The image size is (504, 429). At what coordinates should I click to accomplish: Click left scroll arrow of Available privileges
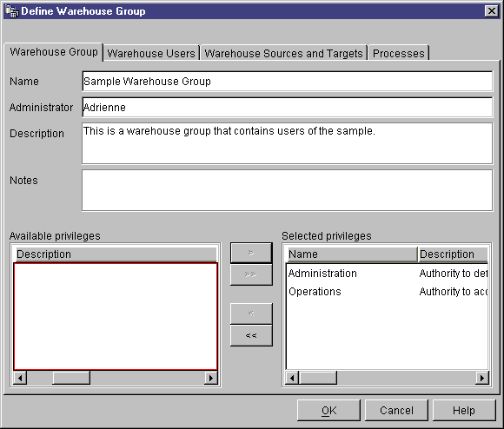click(20, 378)
